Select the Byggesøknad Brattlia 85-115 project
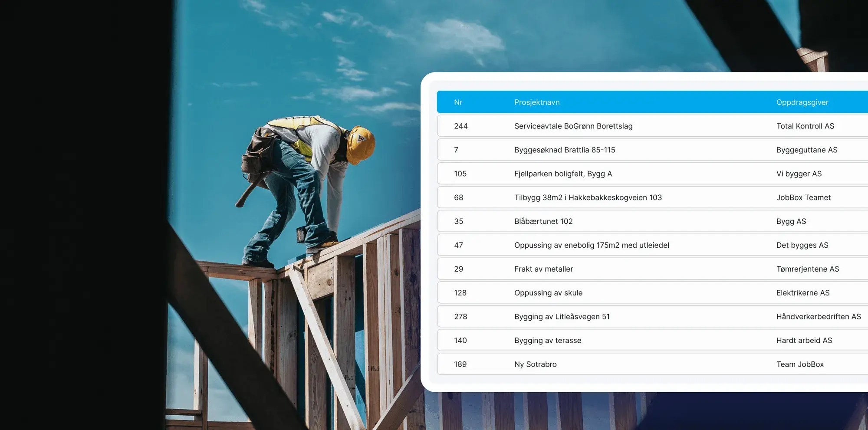The height and width of the screenshot is (430, 868). coord(564,150)
